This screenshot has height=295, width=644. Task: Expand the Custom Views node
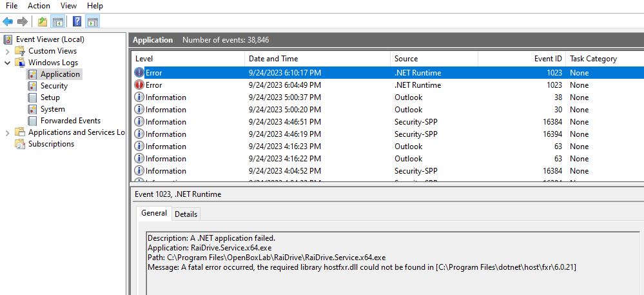[x=8, y=51]
